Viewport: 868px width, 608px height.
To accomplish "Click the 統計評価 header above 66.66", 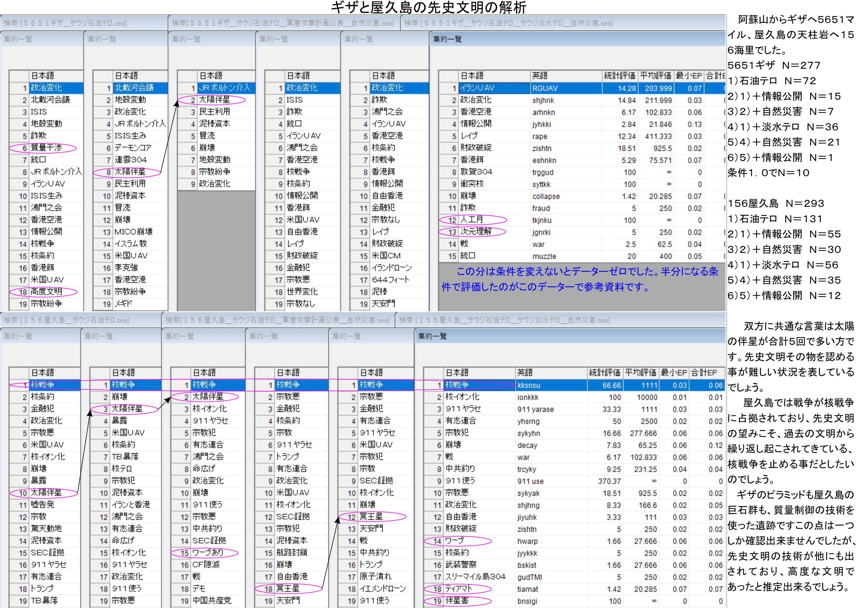I will pyautogui.click(x=604, y=373).
